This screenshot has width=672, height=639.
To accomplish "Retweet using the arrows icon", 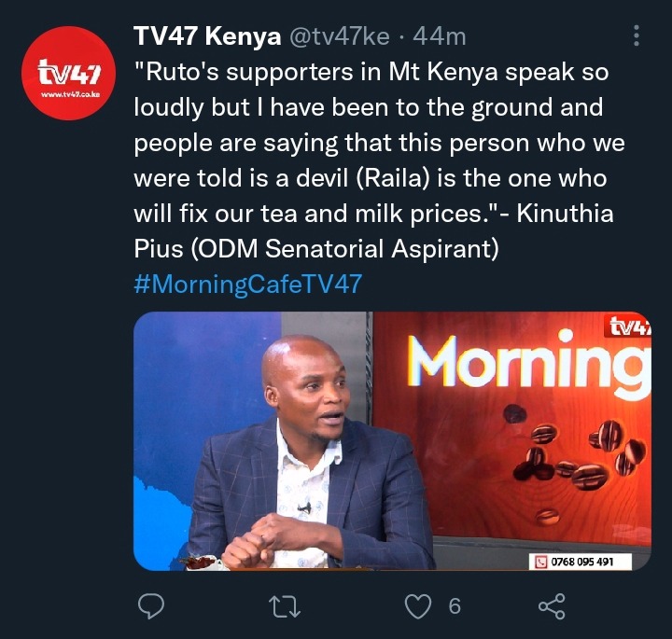I will point(284,606).
